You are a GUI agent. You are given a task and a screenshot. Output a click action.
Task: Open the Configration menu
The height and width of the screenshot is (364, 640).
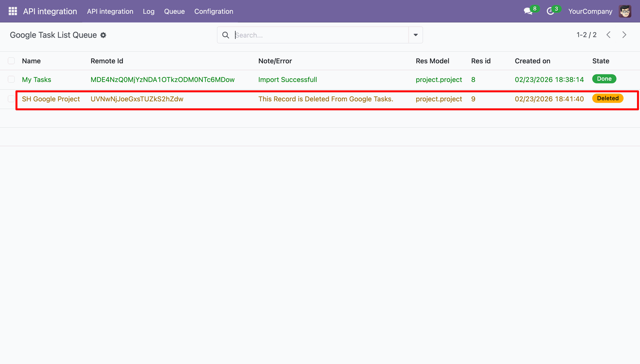[x=214, y=11]
